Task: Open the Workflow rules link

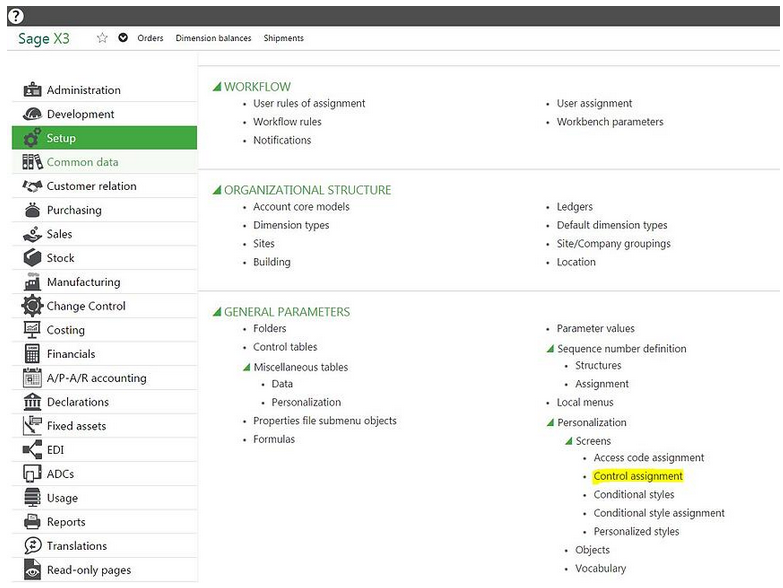Action: point(287,122)
